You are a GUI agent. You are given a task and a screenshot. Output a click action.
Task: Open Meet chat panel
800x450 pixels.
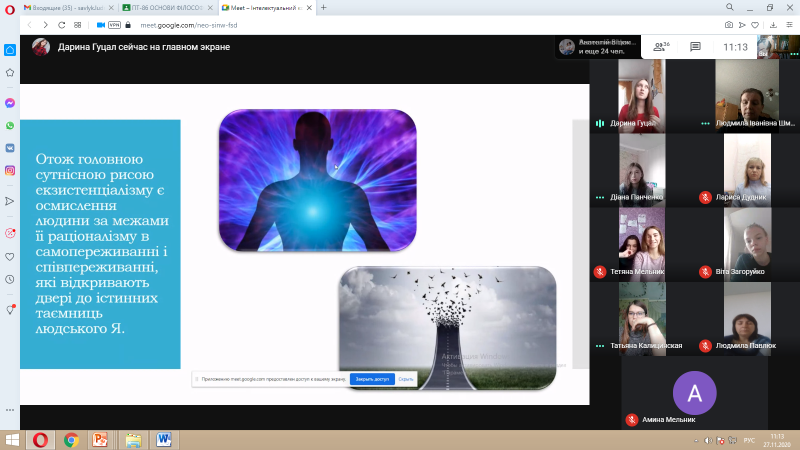tap(695, 47)
